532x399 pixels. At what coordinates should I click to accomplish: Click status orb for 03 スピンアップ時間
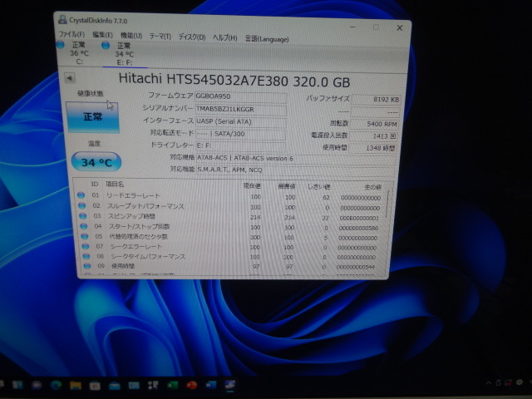[x=83, y=215]
